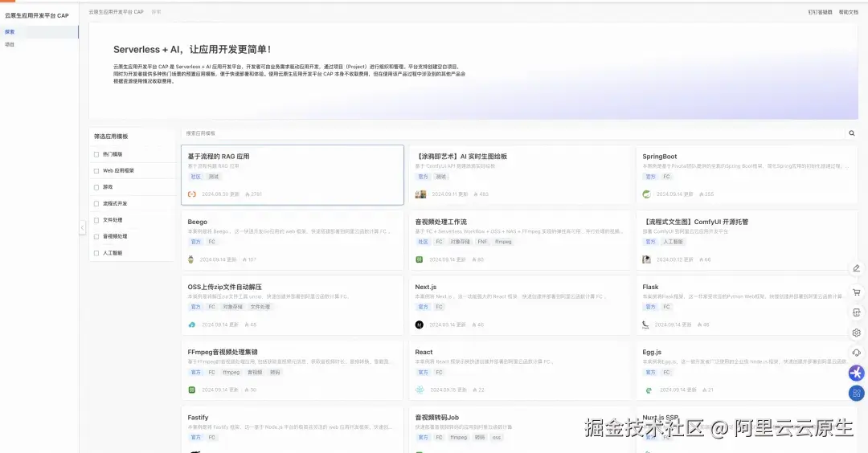Click 社区 tag on RAG 应用 card
The height and width of the screenshot is (453, 868).
coord(195,177)
